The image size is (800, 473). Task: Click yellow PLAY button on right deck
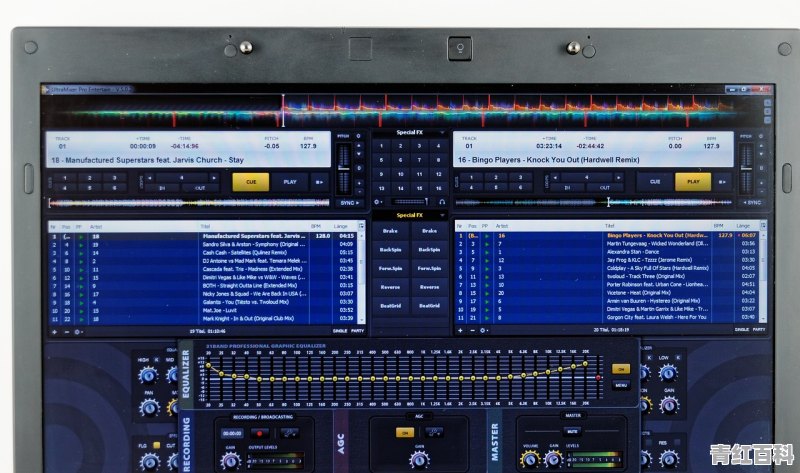pyautogui.click(x=693, y=182)
